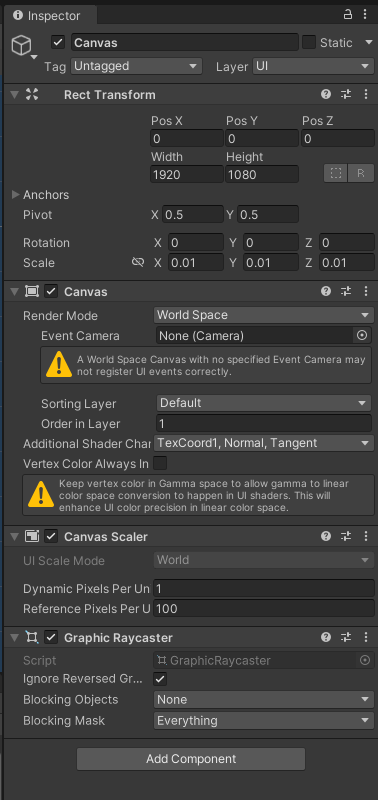
Task: Click the Height field showing 1080
Action: point(262,174)
